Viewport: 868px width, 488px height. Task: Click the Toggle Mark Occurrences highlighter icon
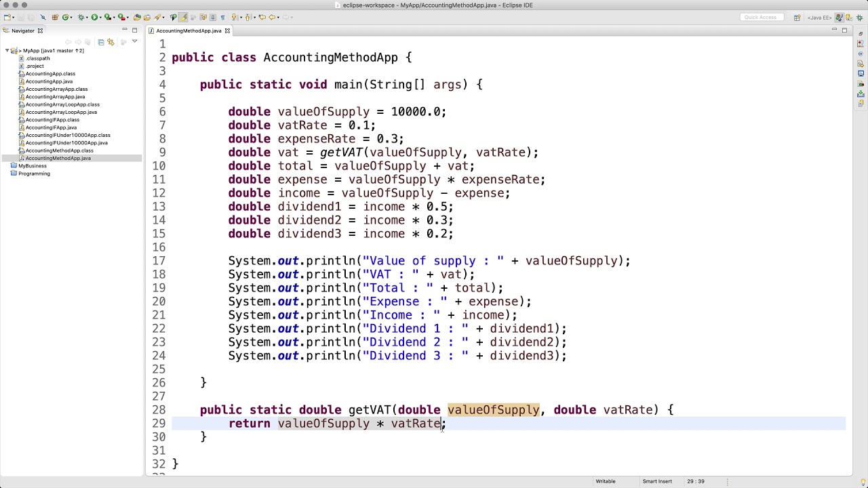point(184,17)
